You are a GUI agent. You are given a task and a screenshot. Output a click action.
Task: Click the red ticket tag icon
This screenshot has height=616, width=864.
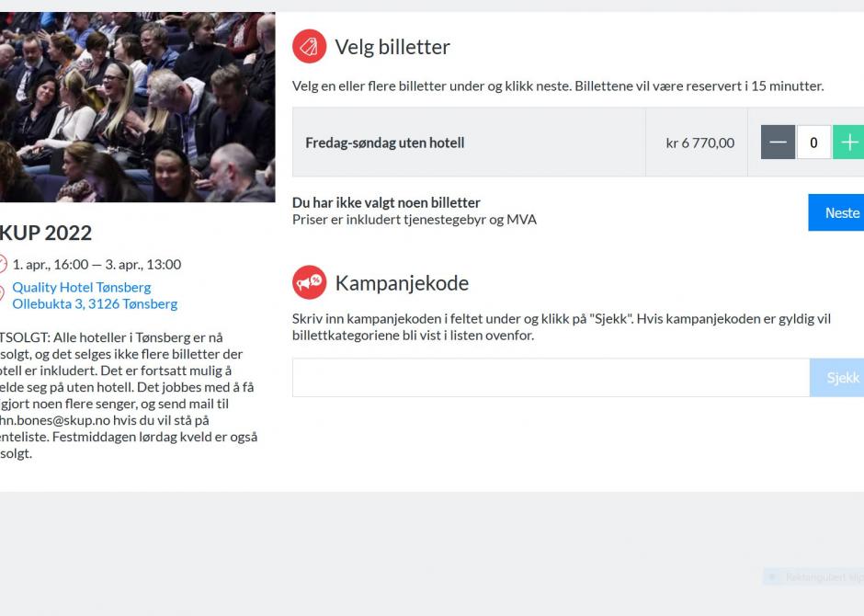pyautogui.click(x=309, y=47)
